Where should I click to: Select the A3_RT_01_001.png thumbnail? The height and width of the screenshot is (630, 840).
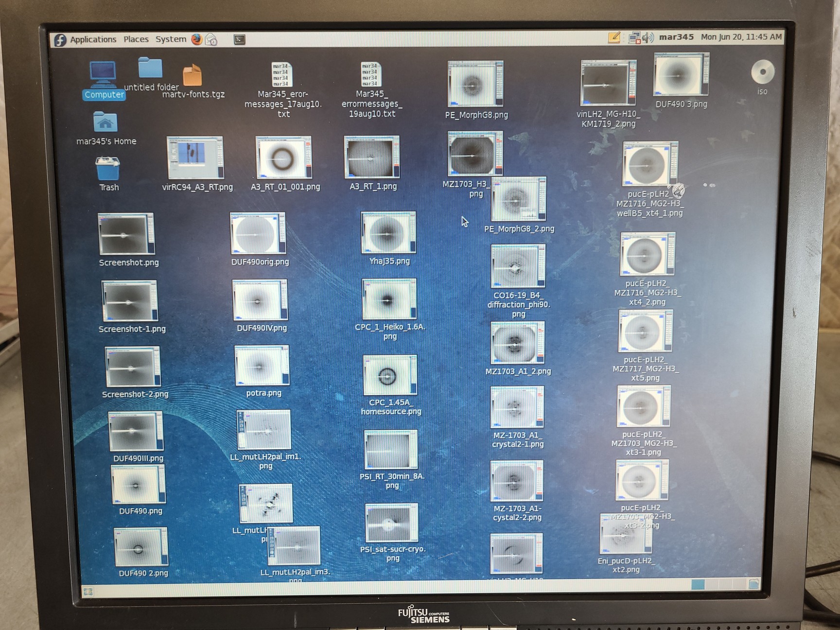[284, 158]
